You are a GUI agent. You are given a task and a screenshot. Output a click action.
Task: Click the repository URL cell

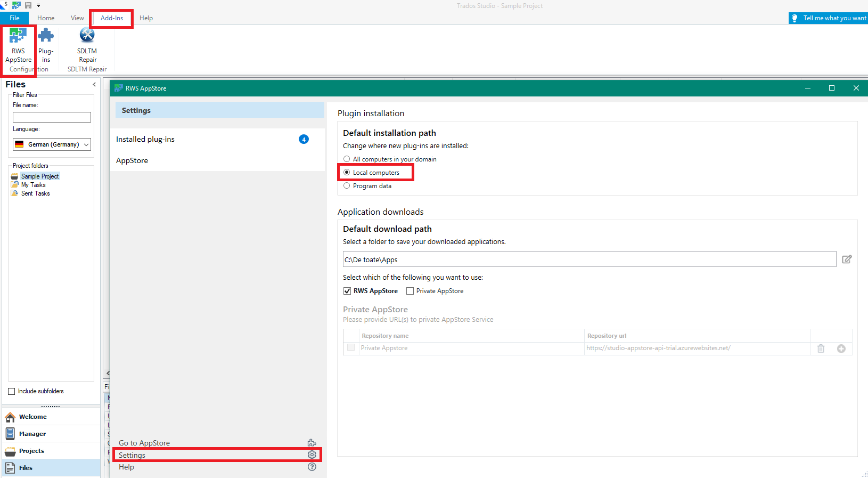[x=697, y=348]
